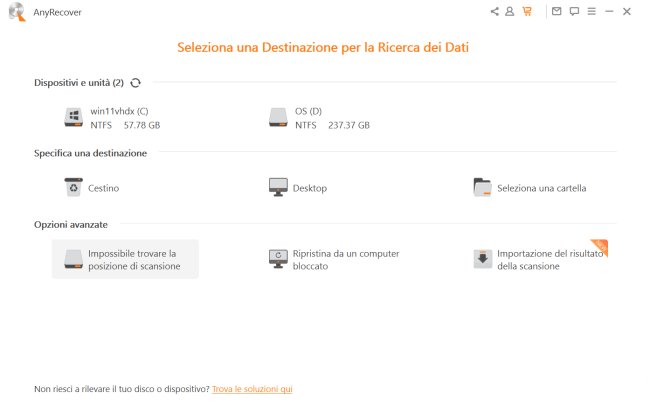This screenshot has height=407, width=650.
Task: Click the Seleziona una Destinazione heading
Action: click(x=323, y=47)
